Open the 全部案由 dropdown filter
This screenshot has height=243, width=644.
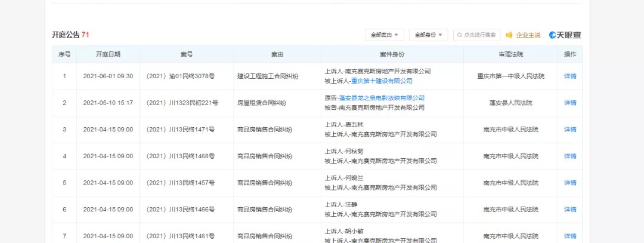pyautogui.click(x=385, y=35)
